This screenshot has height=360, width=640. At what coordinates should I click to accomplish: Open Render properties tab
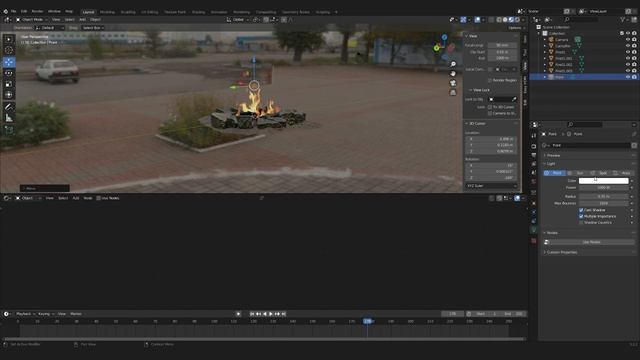(x=534, y=146)
